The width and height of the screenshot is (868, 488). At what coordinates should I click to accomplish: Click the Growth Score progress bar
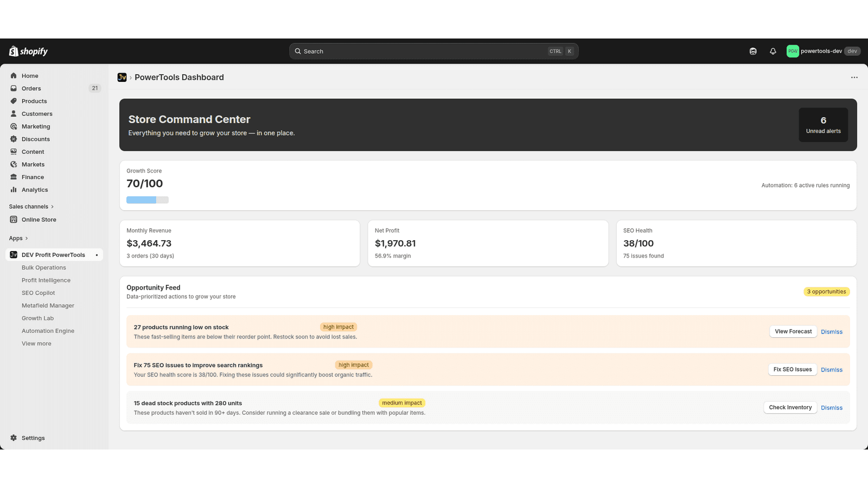tap(148, 200)
